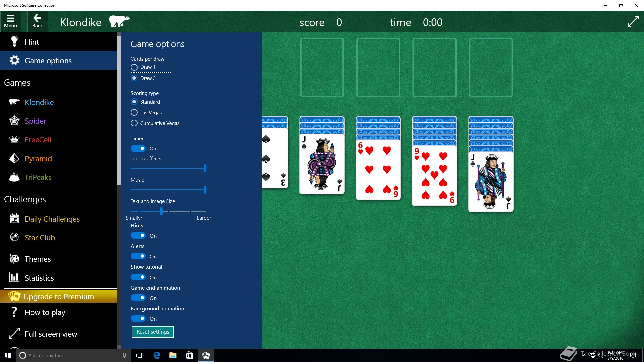644x362 pixels.
Task: Open the TriPeaks game entry
Action: 58,177
